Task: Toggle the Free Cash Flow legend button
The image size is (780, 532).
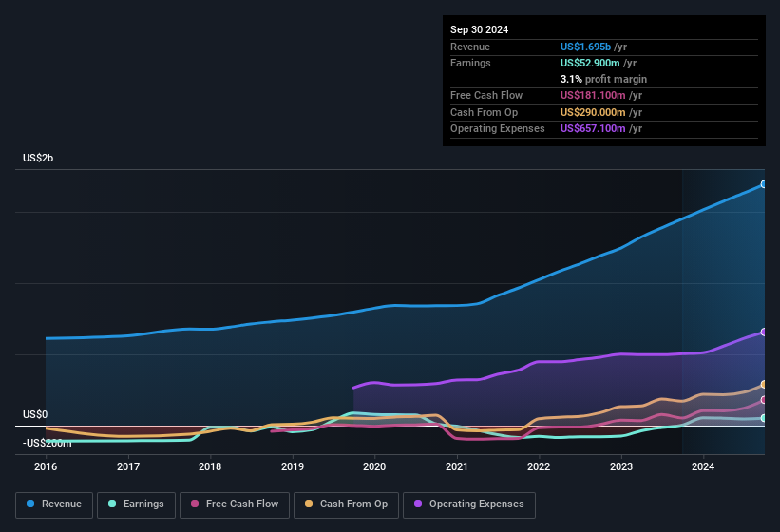Action: [x=235, y=504]
